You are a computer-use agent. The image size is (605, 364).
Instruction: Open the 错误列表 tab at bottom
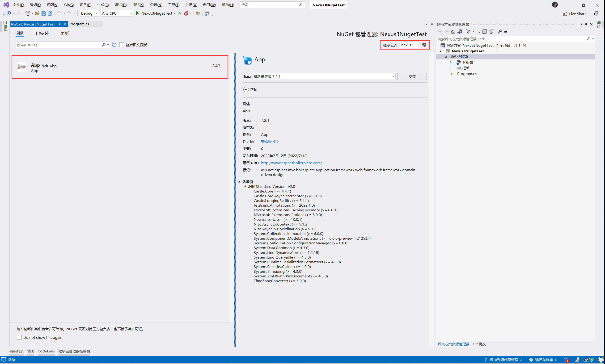coord(17,351)
